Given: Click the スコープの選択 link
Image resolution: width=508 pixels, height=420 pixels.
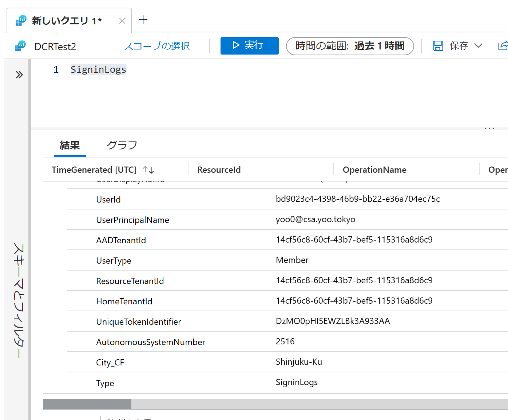Looking at the screenshot, I should (x=156, y=46).
